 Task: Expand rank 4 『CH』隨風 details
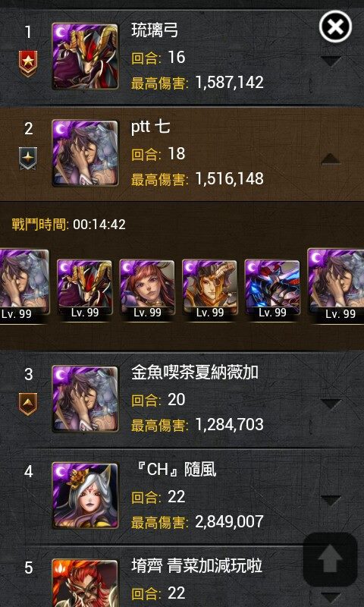331,501
